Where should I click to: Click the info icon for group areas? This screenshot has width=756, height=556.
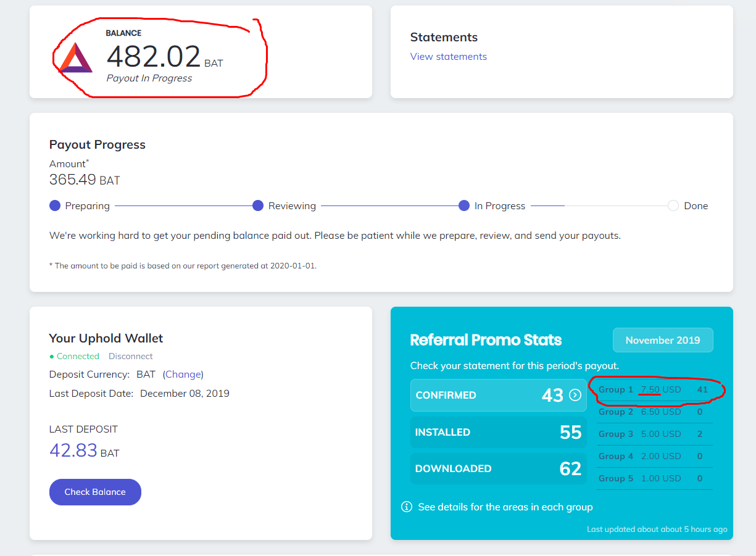click(407, 507)
